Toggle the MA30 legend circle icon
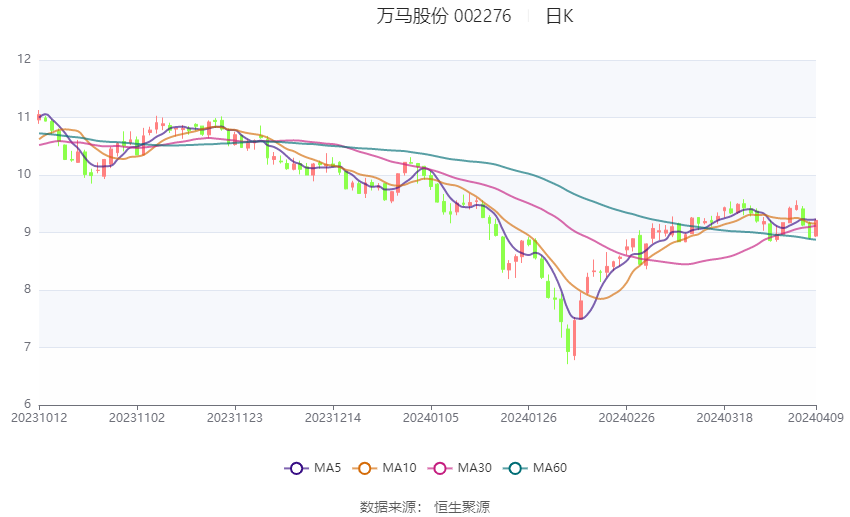The image size is (850, 517). 440,468
